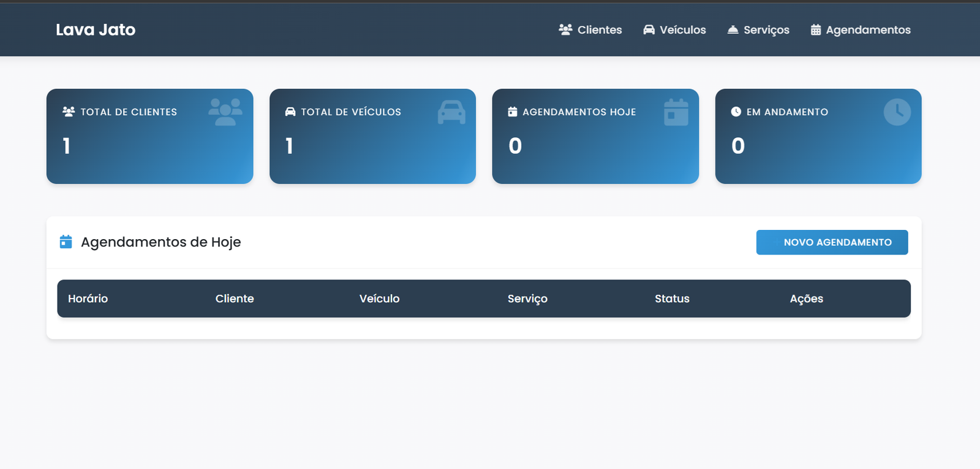
Task: Open Agendamentos in the top navigation
Action: [x=861, y=30]
